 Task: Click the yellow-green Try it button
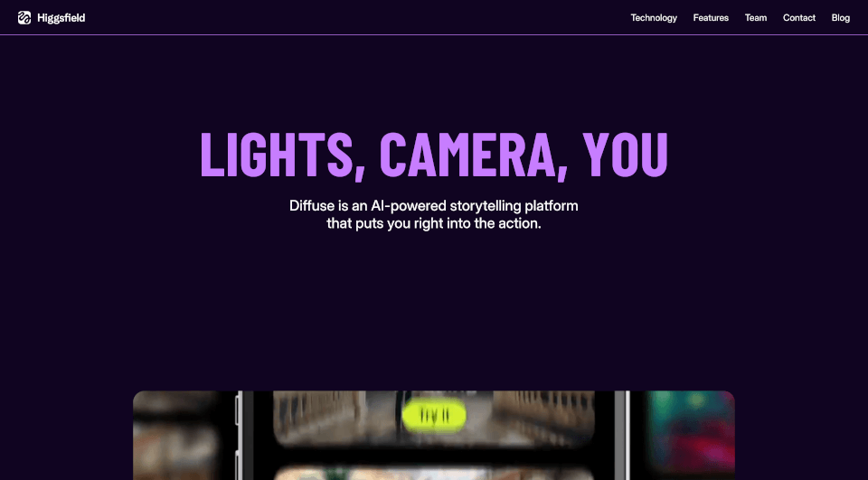click(x=434, y=415)
